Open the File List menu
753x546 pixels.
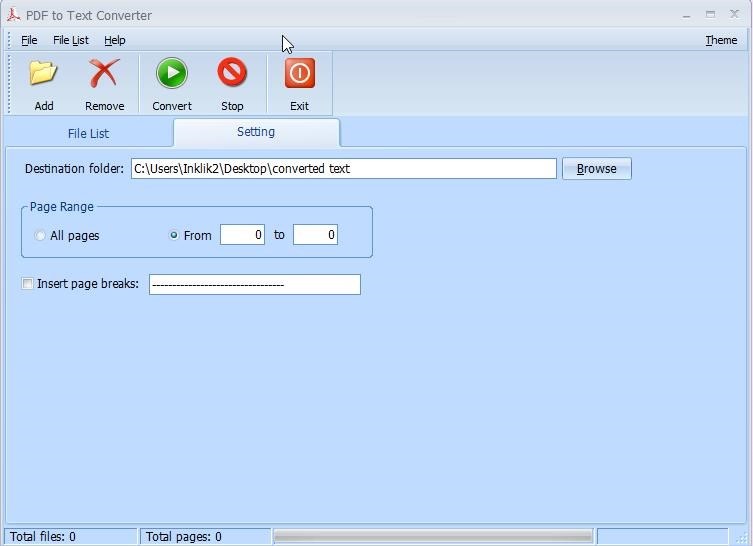tap(70, 40)
